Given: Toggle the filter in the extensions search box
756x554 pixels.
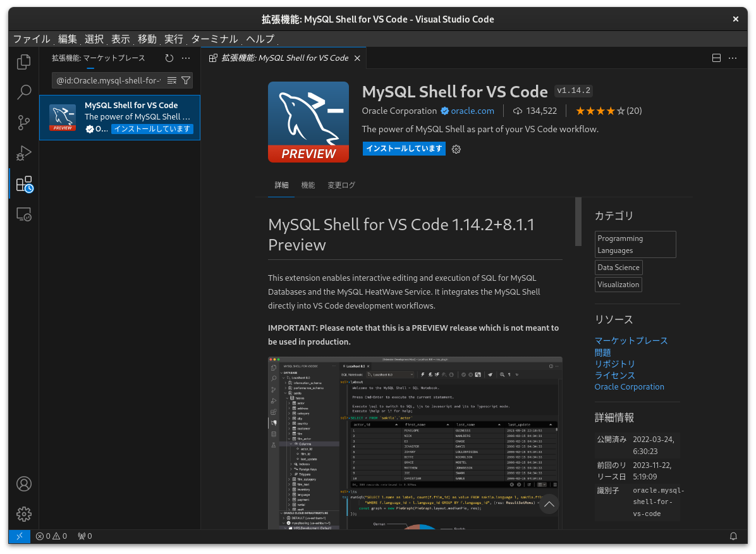Looking at the screenshot, I should click(185, 80).
